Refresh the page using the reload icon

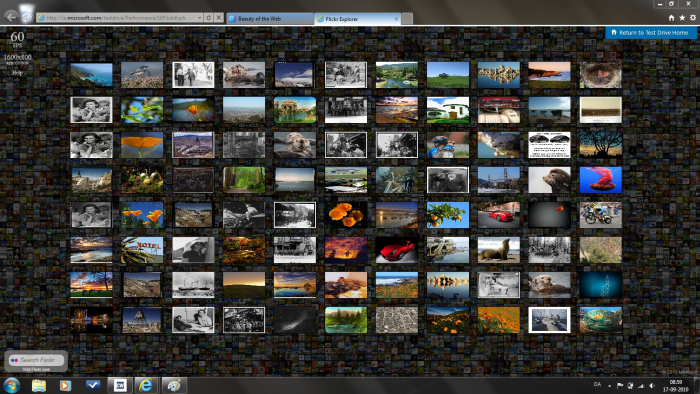(x=208, y=18)
